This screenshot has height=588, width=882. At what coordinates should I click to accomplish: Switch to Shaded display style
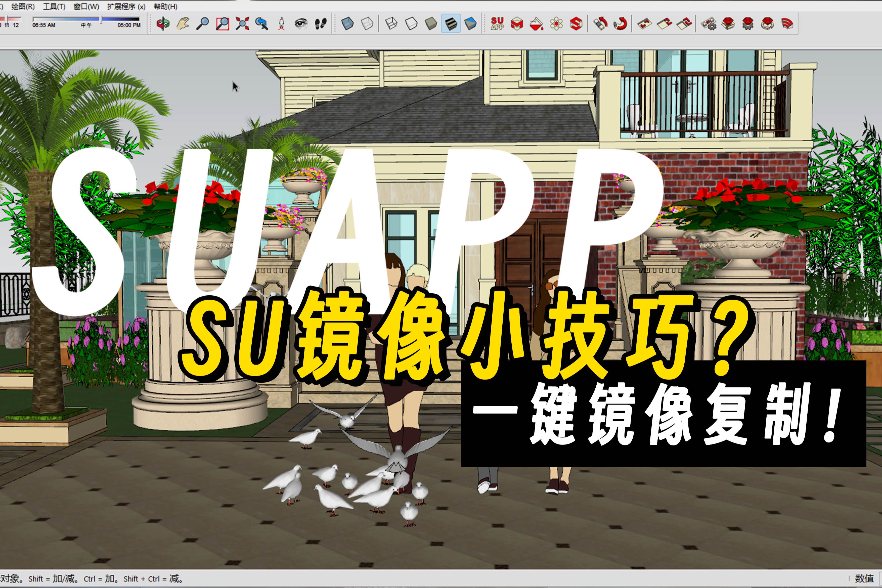pos(431,24)
